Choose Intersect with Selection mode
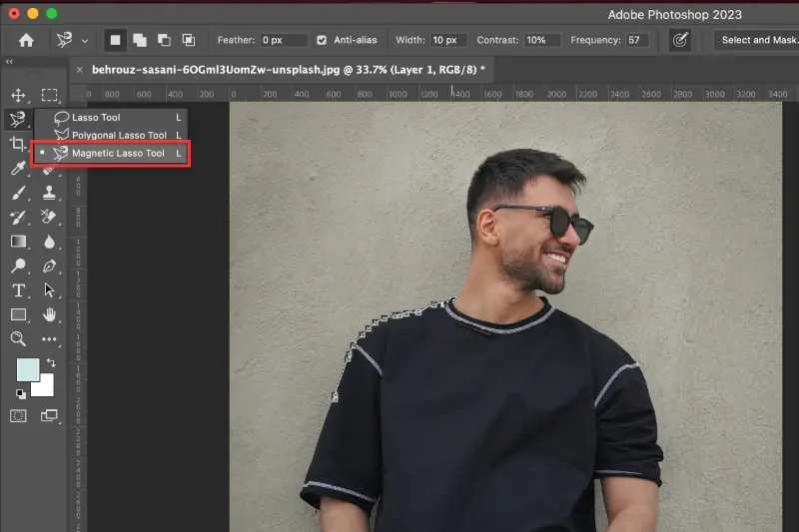Viewport: 799px width, 532px height. coord(188,40)
